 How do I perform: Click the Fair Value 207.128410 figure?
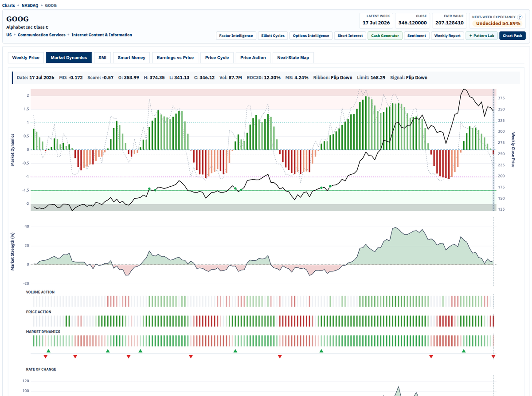[449, 23]
